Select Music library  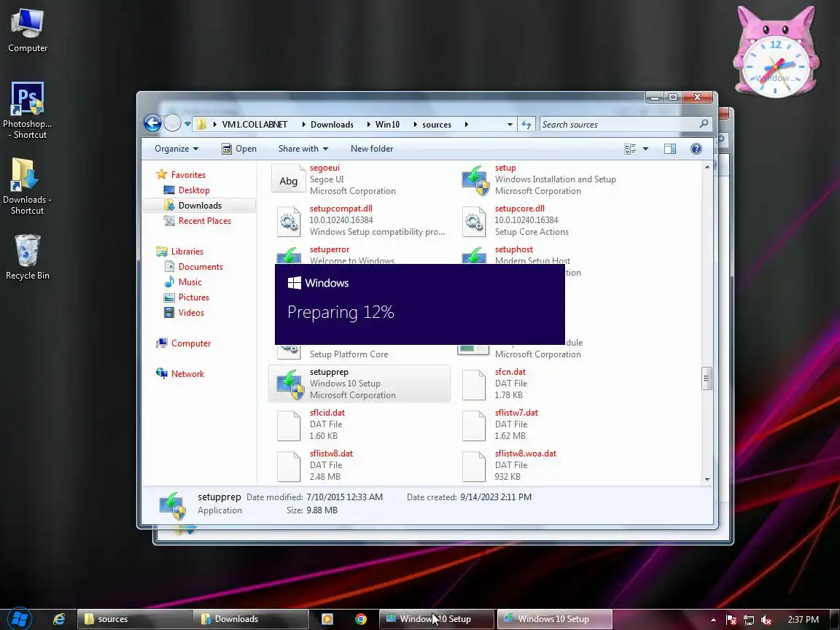click(183, 281)
